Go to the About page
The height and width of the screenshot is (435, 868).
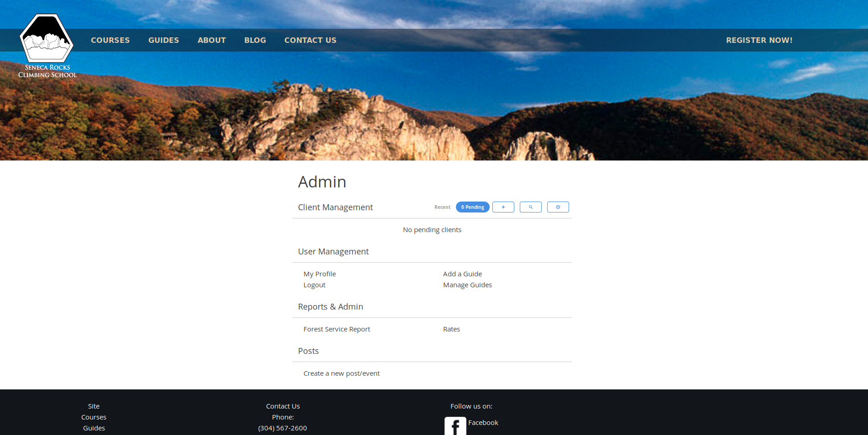[x=212, y=40]
